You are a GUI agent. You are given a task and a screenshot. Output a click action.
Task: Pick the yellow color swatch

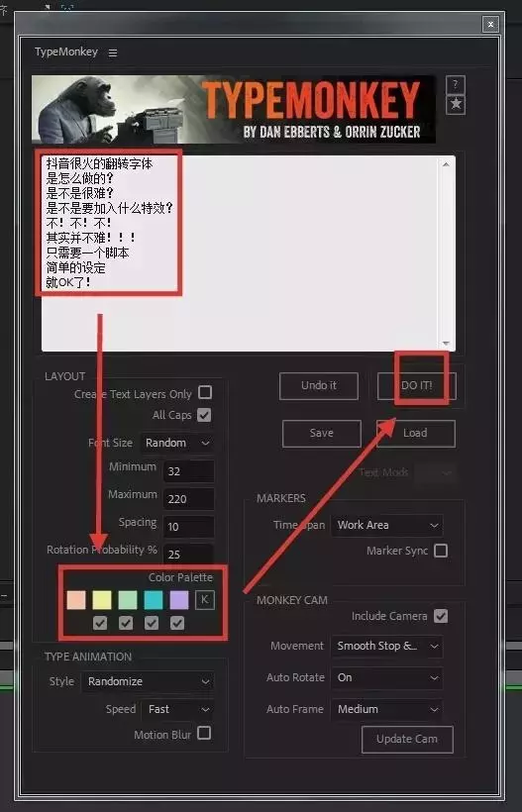pos(102,600)
